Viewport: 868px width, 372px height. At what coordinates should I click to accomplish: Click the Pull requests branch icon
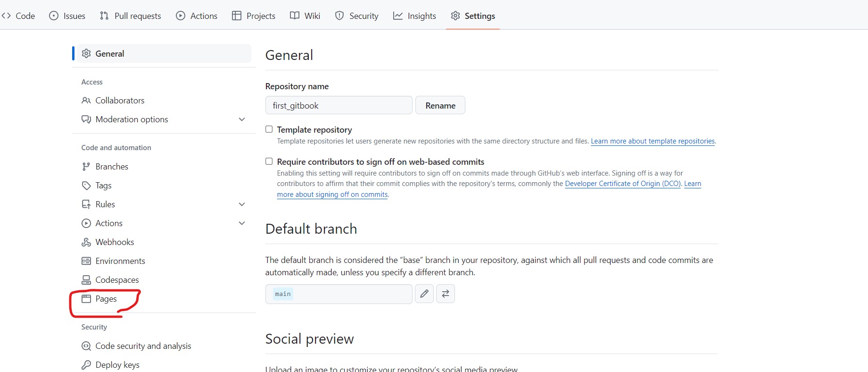104,16
